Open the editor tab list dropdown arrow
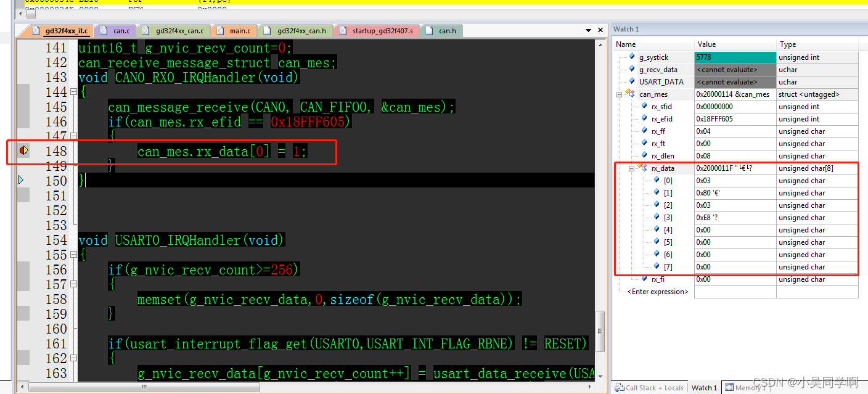 point(588,30)
